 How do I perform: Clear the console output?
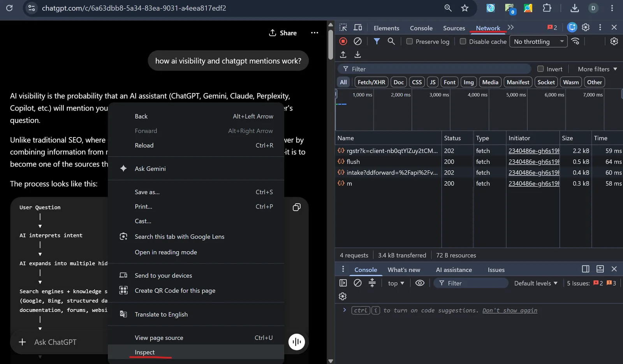click(357, 283)
